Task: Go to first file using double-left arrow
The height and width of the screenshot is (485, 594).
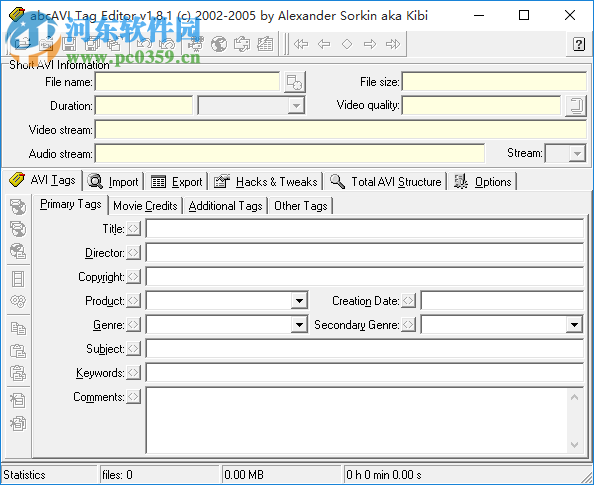Action: (x=301, y=44)
